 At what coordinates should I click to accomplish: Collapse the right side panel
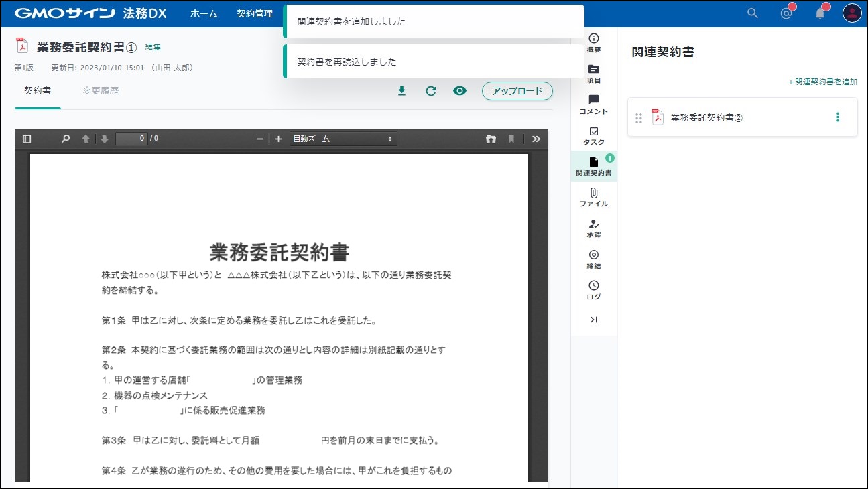coord(593,320)
